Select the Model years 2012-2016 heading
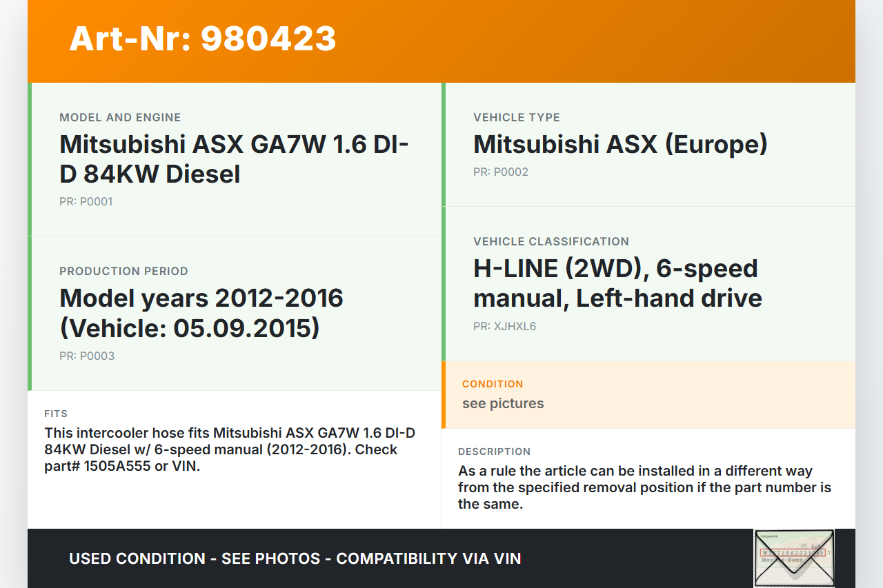This screenshot has height=588, width=883. (x=201, y=313)
